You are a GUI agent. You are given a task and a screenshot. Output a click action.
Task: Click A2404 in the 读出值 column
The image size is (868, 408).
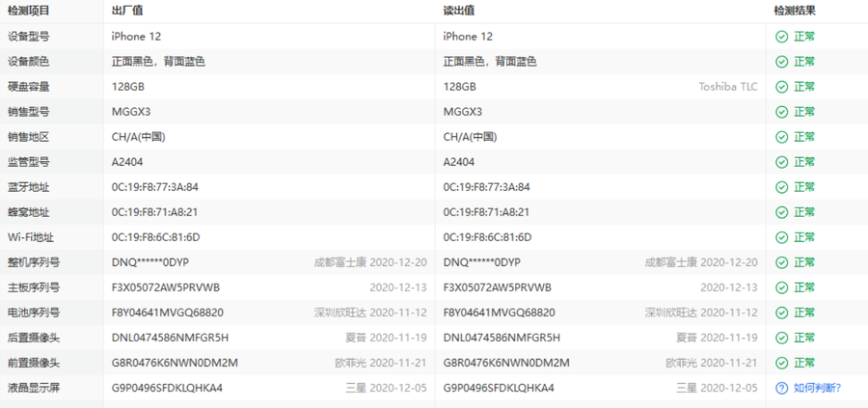(x=459, y=162)
